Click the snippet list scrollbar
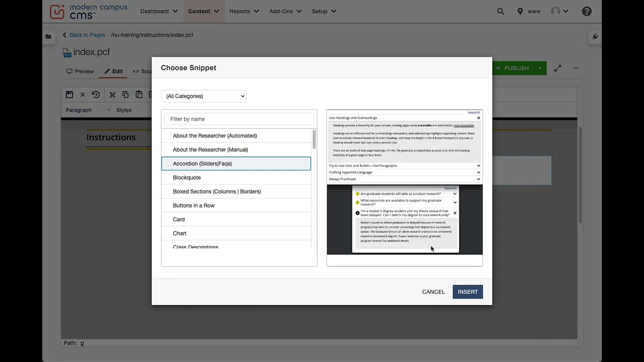 coord(314,139)
